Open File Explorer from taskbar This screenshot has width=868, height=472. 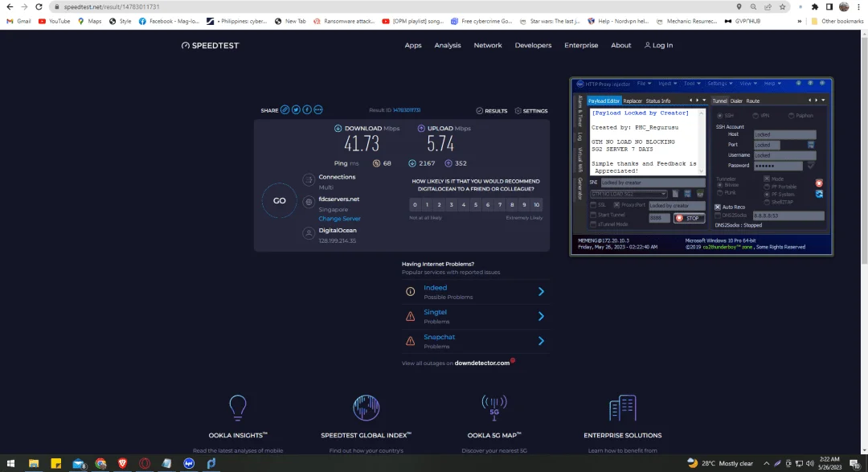(x=34, y=463)
